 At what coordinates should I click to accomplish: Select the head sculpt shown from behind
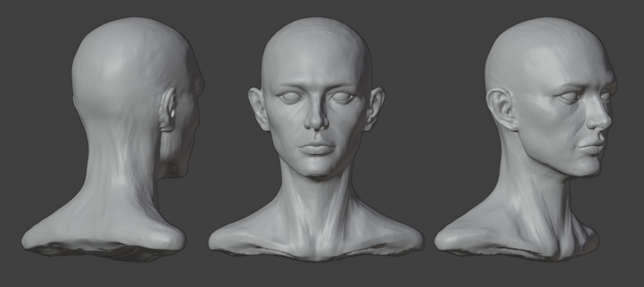(113, 138)
